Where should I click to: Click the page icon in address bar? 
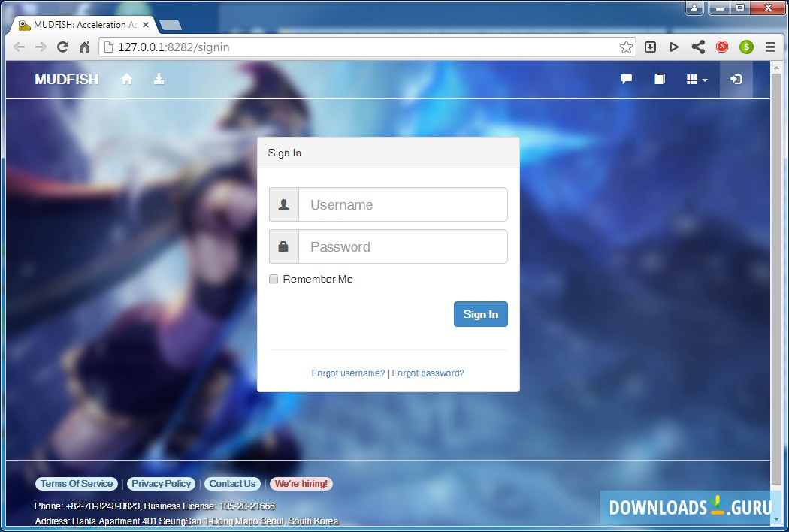pos(107,47)
